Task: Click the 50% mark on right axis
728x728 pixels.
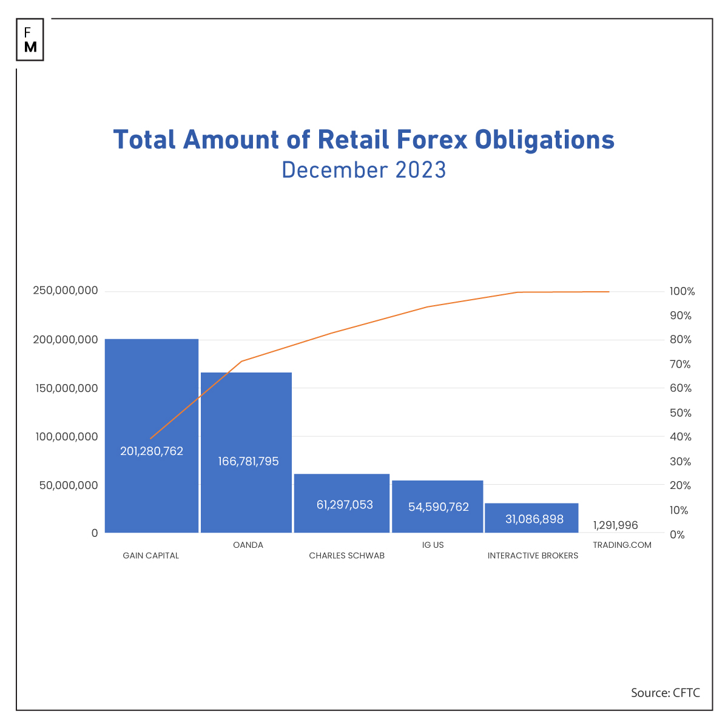Action: (x=680, y=413)
